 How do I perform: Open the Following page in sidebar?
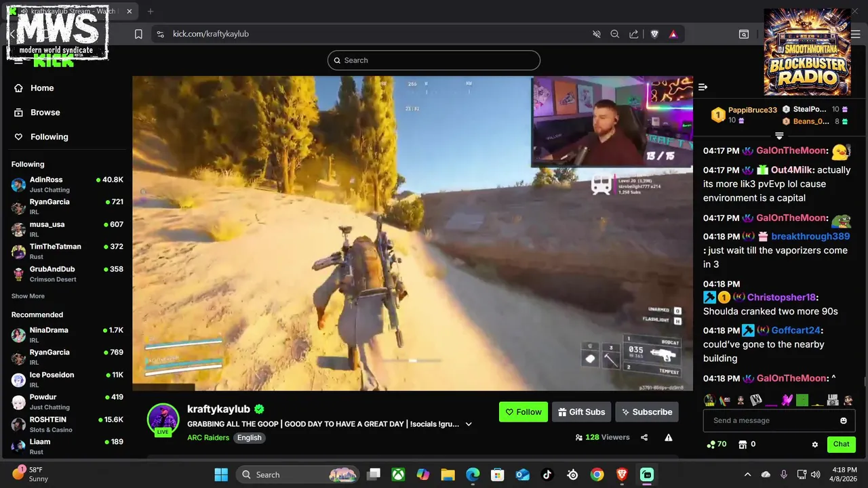click(41, 137)
